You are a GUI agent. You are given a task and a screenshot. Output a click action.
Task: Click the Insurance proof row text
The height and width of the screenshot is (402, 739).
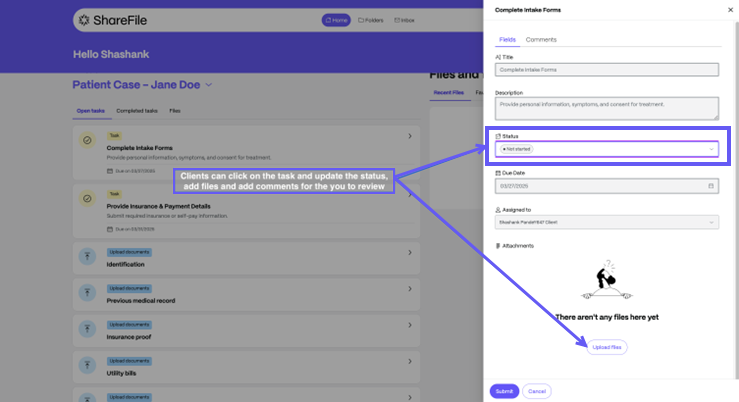coord(129,337)
